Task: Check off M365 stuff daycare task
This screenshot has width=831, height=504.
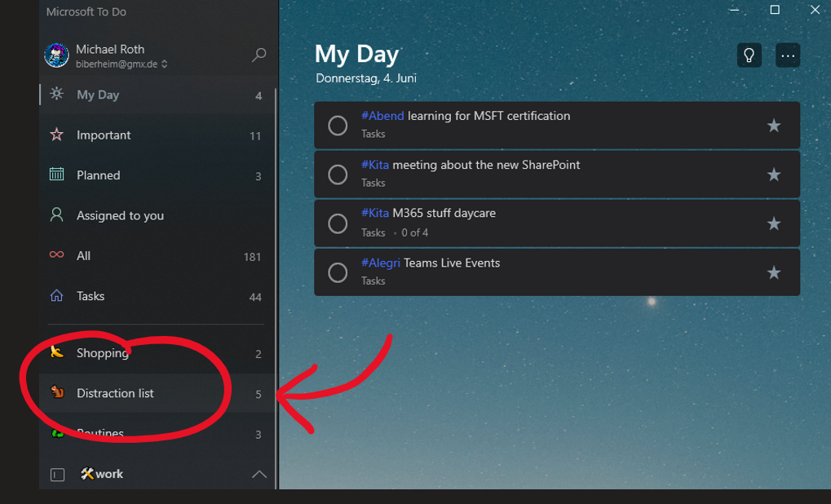Action: [338, 223]
